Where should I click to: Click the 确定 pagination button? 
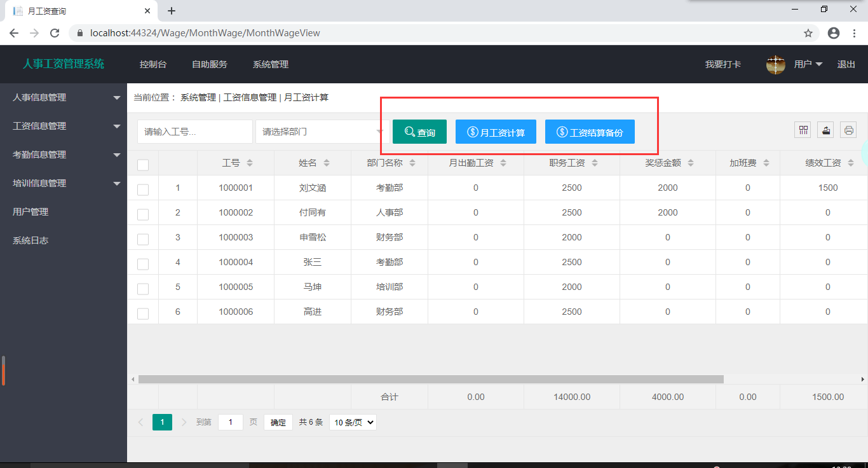(x=278, y=422)
